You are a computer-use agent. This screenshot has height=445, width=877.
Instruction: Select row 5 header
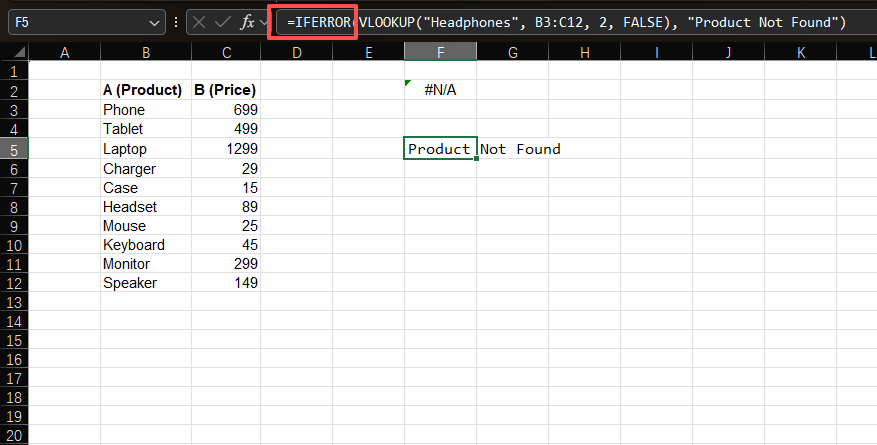point(14,149)
